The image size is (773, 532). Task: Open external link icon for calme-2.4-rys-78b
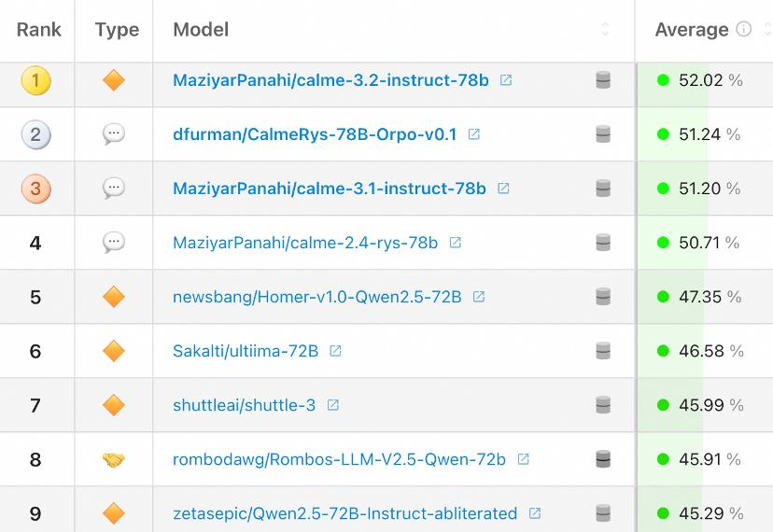pyautogui.click(x=455, y=243)
